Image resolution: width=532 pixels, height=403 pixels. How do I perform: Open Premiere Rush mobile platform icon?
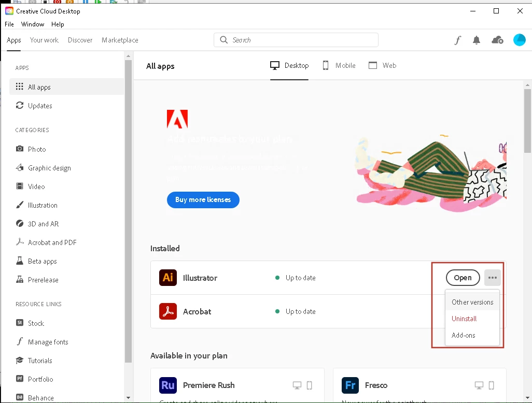pyautogui.click(x=310, y=385)
